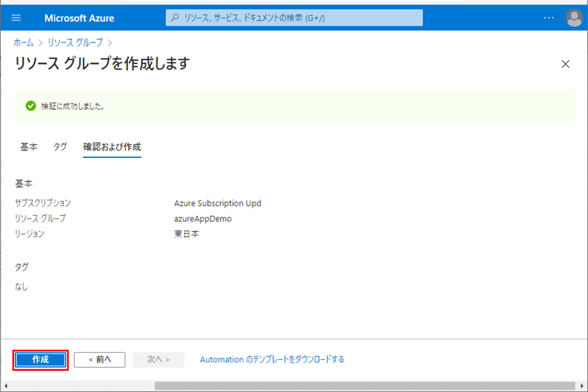Go back with the < 前へ button

click(x=99, y=359)
